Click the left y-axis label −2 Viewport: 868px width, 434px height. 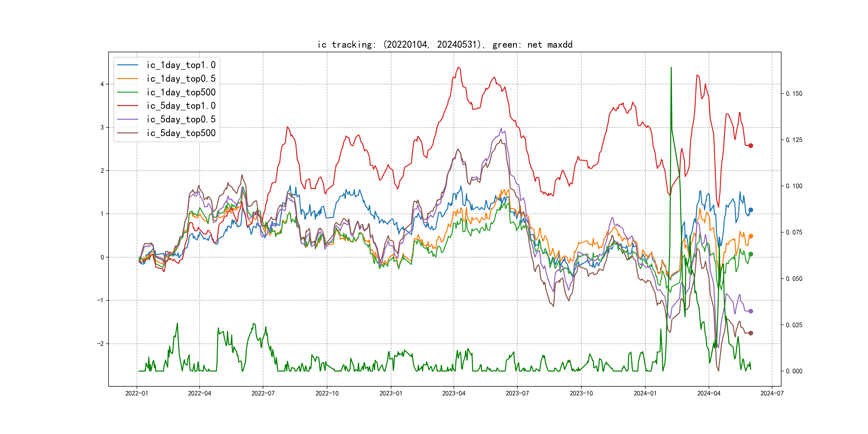pyautogui.click(x=100, y=344)
